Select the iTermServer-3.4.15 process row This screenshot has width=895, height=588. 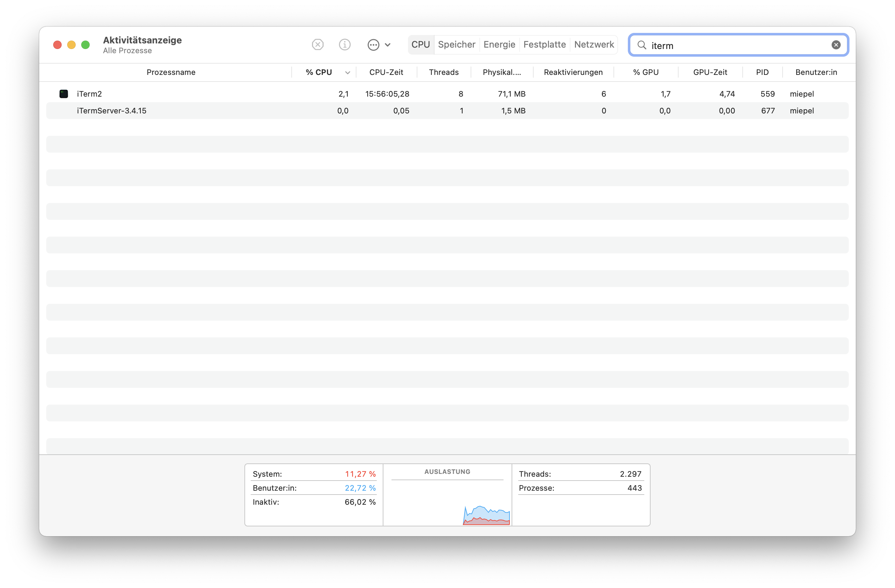pyautogui.click(x=112, y=111)
